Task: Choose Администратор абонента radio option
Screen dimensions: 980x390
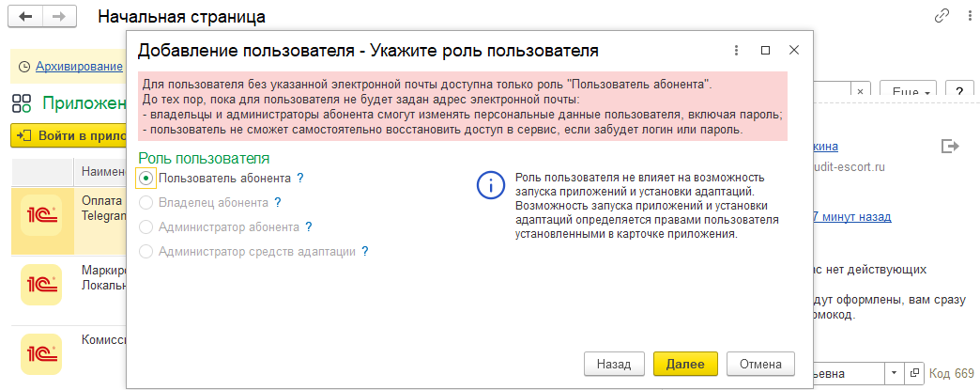Action: 145,226
